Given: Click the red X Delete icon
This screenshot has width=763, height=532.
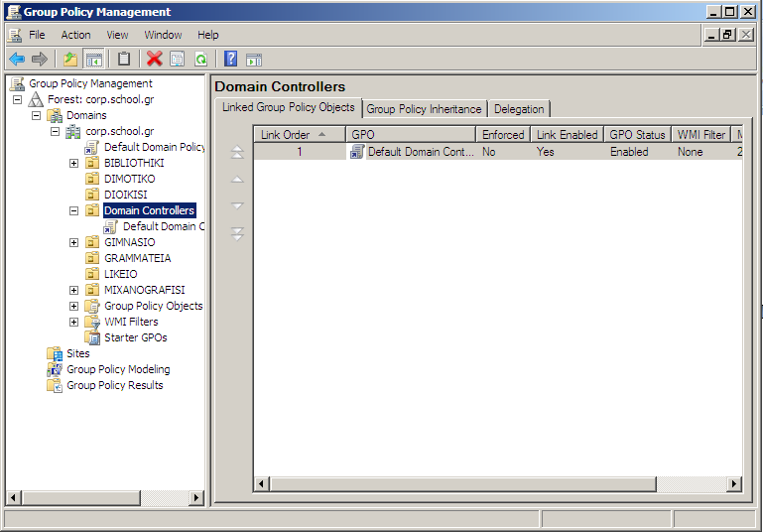Looking at the screenshot, I should (x=154, y=60).
